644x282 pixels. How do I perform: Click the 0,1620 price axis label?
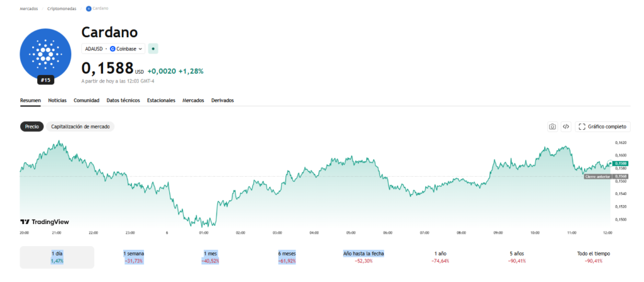click(620, 143)
